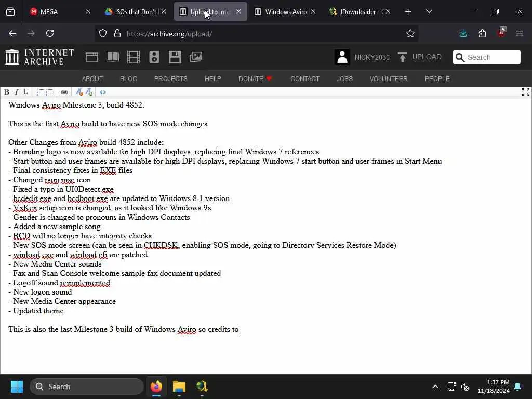
Task: Open uBlock extension icon with badge
Action: 501,33
